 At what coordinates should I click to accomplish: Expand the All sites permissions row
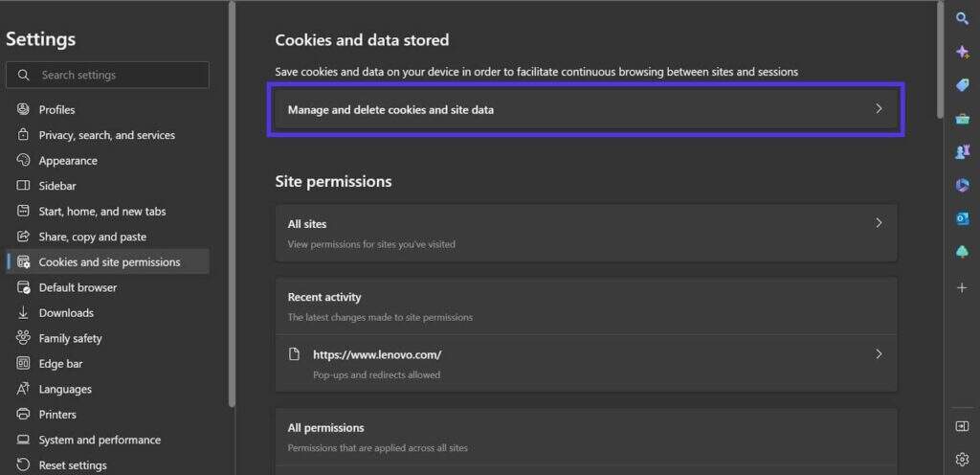point(585,232)
